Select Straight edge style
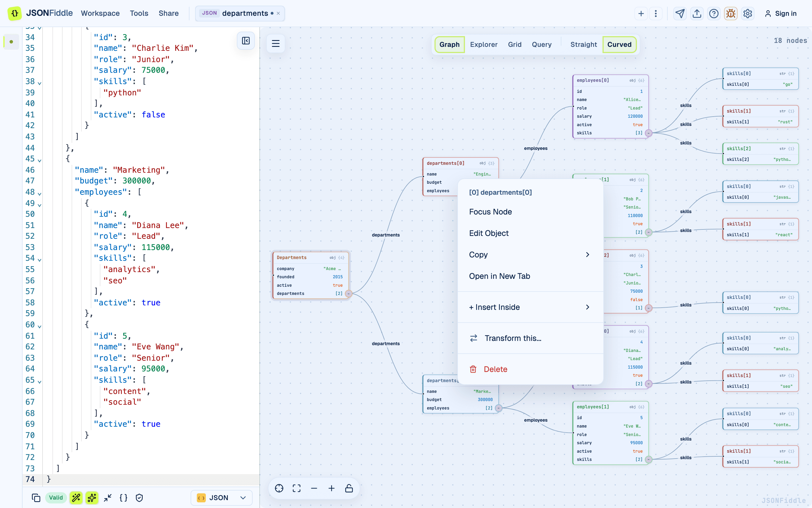Image resolution: width=812 pixels, height=508 pixels. coord(584,44)
